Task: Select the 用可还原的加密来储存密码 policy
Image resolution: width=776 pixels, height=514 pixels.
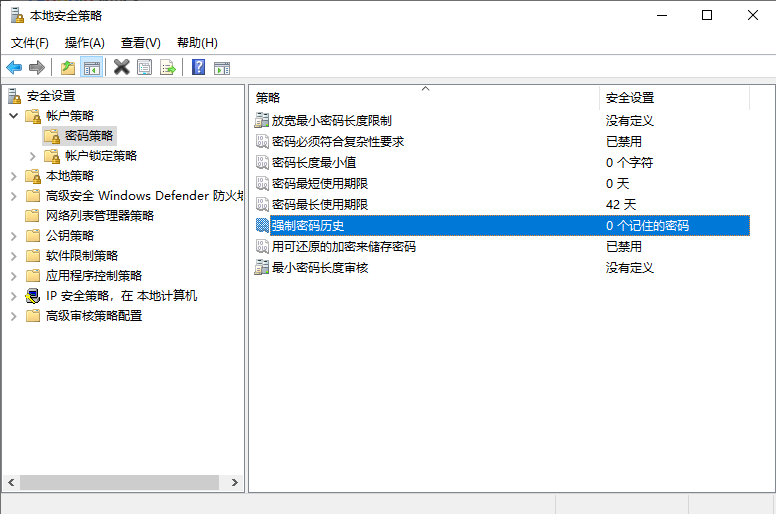Action: pyautogui.click(x=502, y=246)
